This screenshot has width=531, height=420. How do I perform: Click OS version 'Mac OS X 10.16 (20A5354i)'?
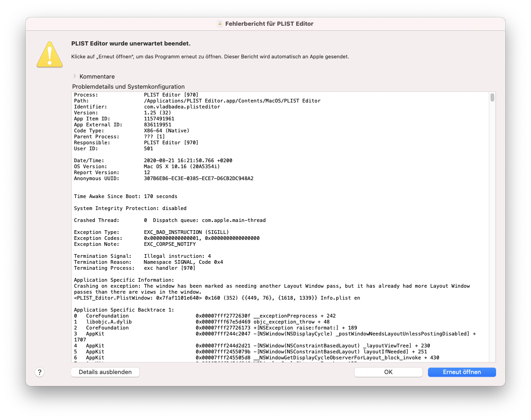click(x=182, y=166)
